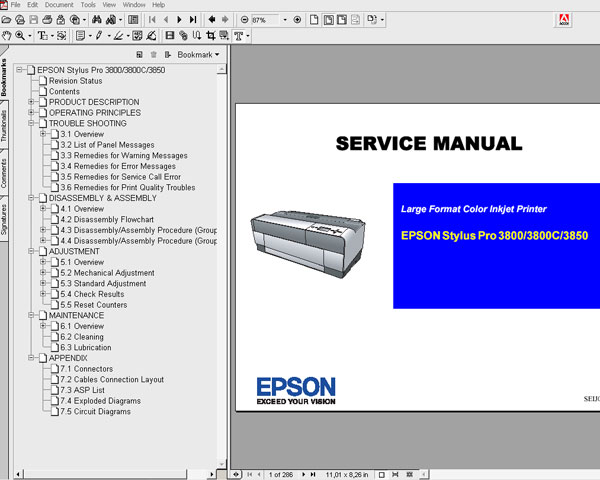Open 3.2 List of Panel Messages bookmark
The height and width of the screenshot is (480, 600).
107,145
